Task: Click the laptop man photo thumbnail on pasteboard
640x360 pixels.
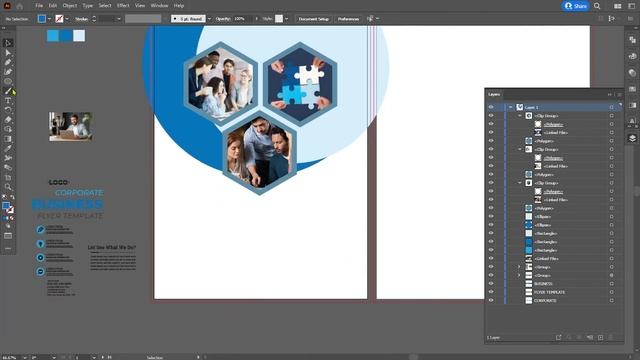Action: click(x=70, y=127)
